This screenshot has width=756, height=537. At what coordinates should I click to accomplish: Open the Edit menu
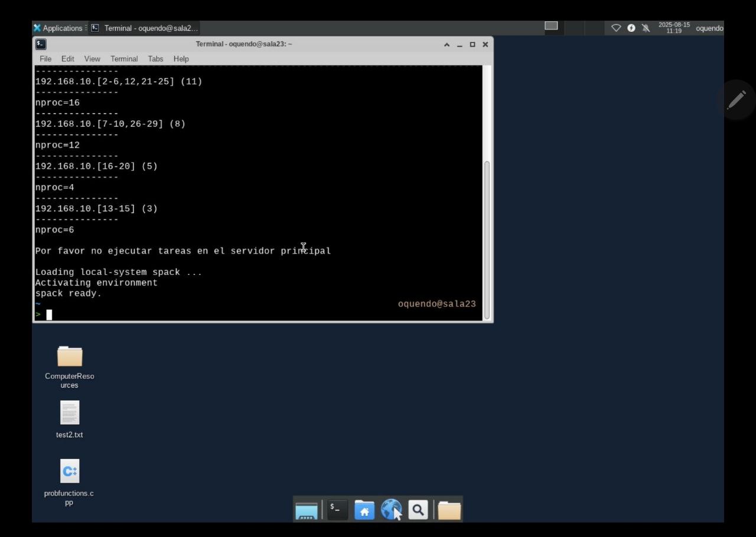pos(67,58)
